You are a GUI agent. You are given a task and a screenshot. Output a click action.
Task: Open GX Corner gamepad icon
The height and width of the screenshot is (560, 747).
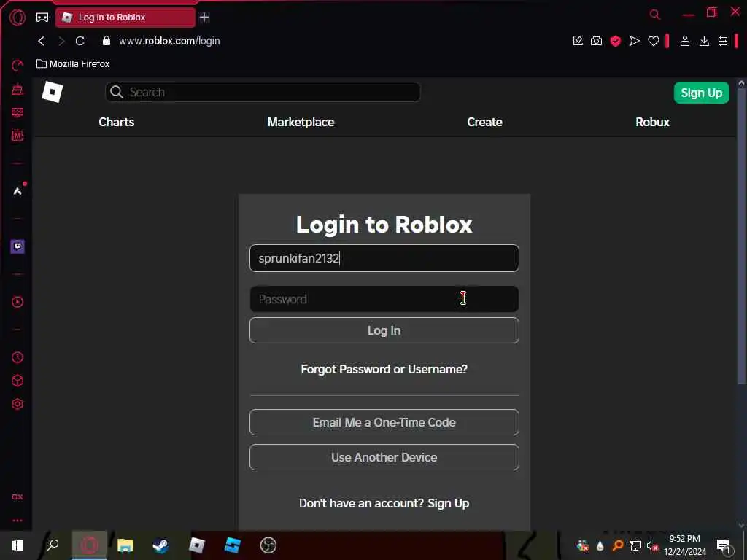42,17
